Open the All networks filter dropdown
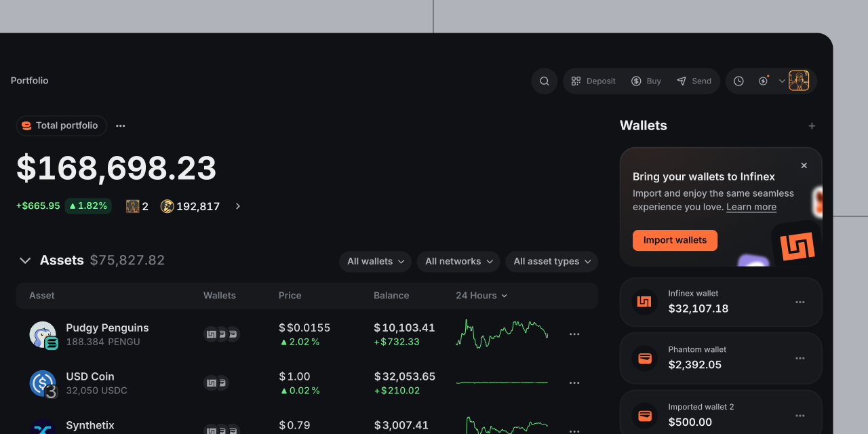The height and width of the screenshot is (434, 868). point(458,262)
